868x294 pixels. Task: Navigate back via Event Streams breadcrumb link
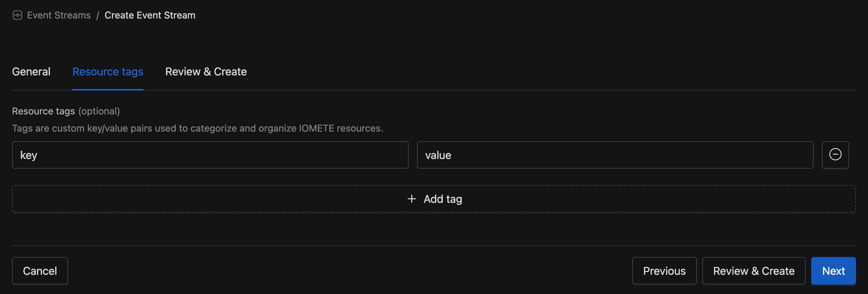pyautogui.click(x=59, y=15)
